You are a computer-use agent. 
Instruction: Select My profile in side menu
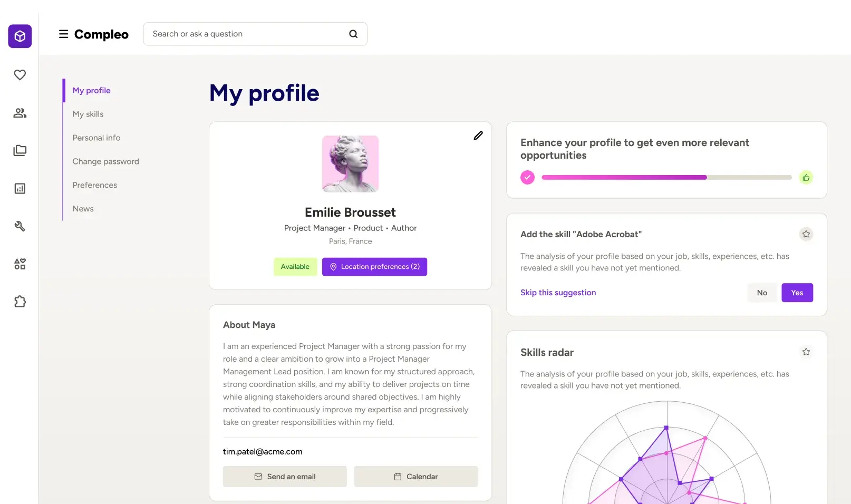(x=91, y=91)
